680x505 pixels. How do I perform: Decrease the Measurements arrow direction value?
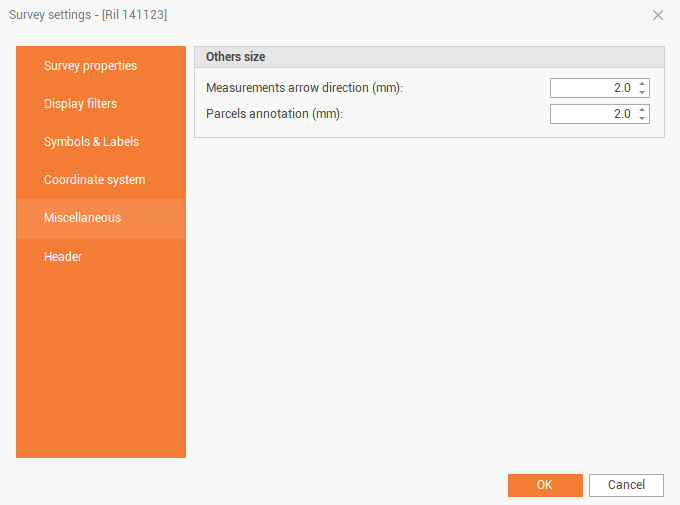(x=642, y=93)
